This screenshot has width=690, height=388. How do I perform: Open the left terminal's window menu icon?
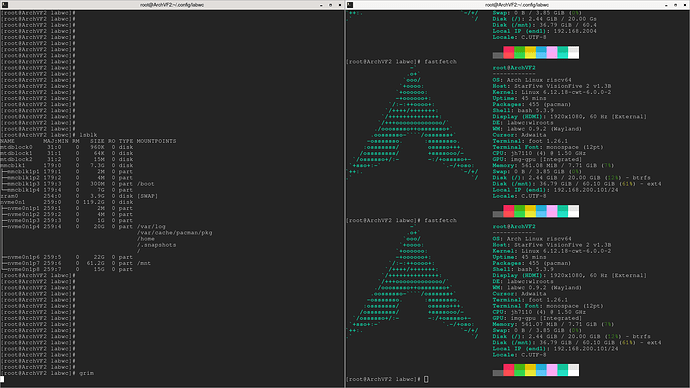point(4,5)
